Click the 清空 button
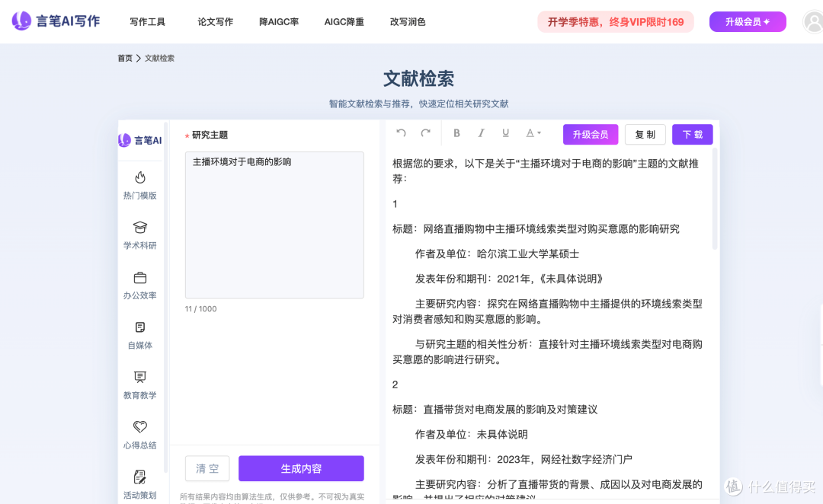 [207, 468]
